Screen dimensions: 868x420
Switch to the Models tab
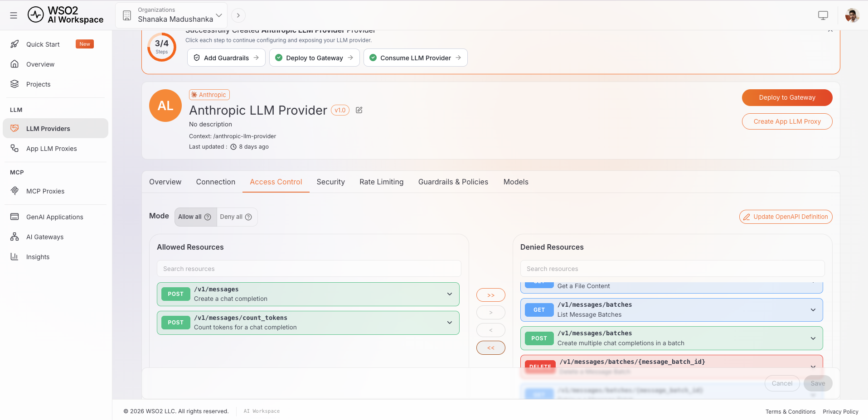coord(516,182)
